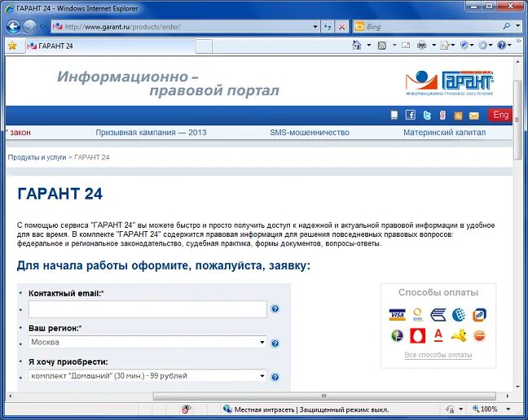Stop loading with the red X icon
The image size is (528, 420).
pyautogui.click(x=341, y=27)
